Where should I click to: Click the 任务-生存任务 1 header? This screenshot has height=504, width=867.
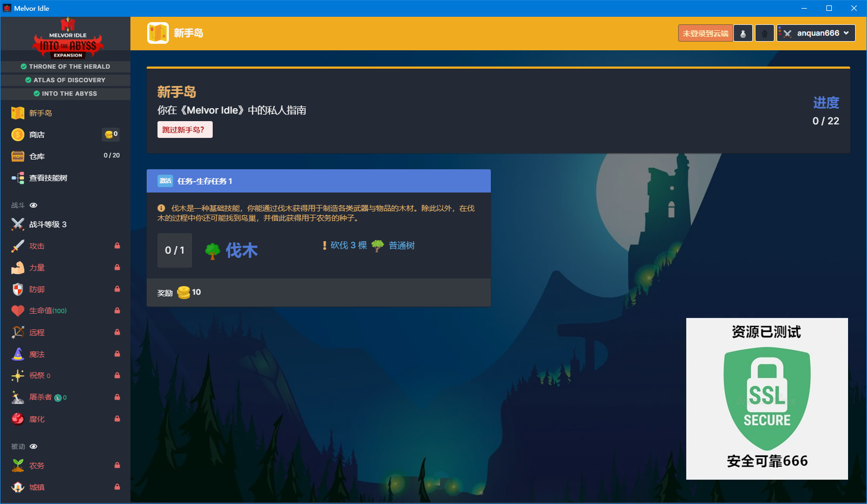(x=319, y=181)
